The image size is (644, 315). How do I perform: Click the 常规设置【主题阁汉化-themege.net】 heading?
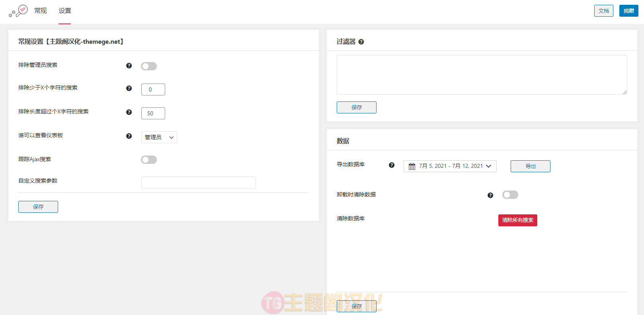pyautogui.click(x=71, y=41)
